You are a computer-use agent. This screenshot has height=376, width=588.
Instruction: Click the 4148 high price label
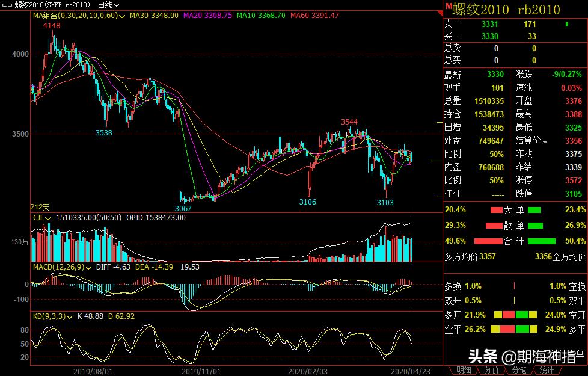[x=51, y=25]
